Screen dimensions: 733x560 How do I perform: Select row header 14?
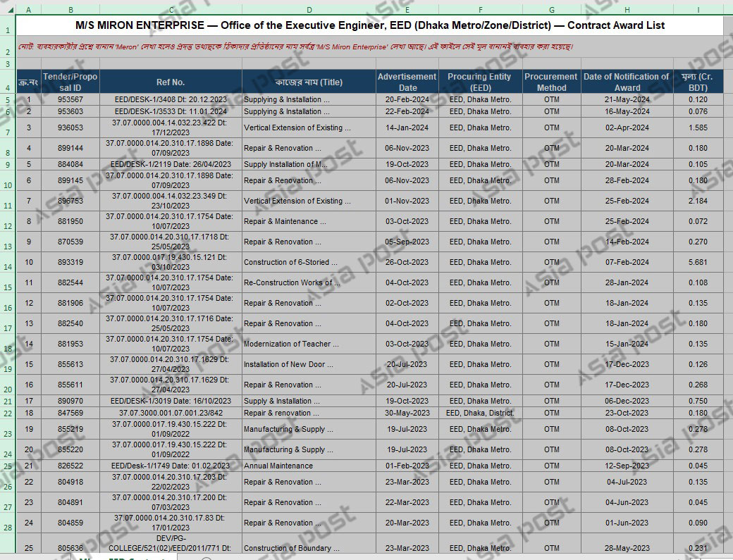coord(8,263)
